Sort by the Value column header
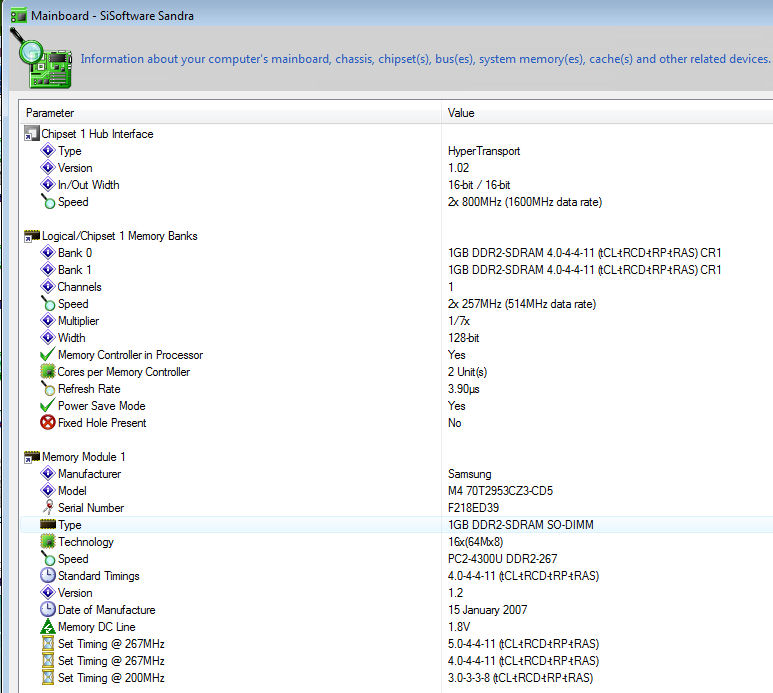Screen dimensions: 773x693 point(600,113)
